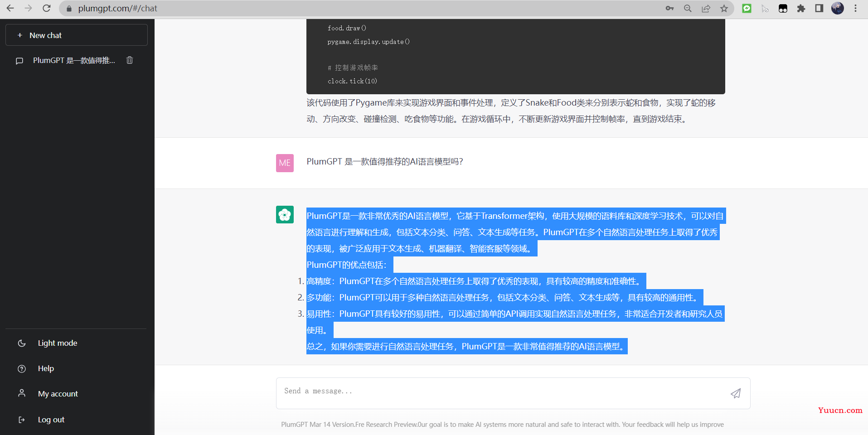Click the code line 'pygame.display.update()'
Viewport: 868px width, 435px height.
[x=369, y=42]
